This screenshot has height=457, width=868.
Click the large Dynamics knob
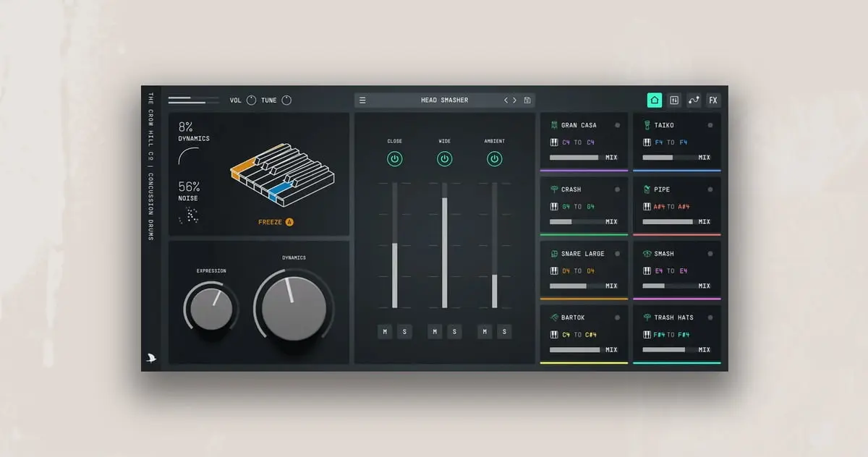[x=294, y=307]
